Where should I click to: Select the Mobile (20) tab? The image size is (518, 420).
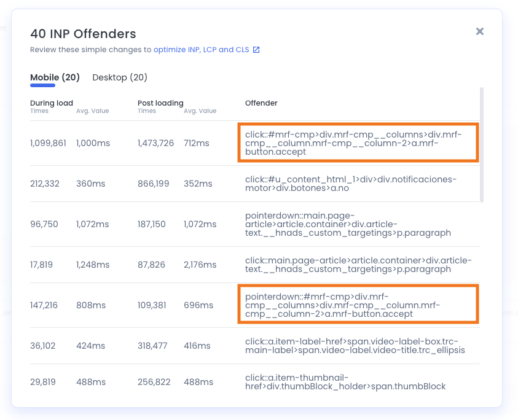[x=55, y=77]
